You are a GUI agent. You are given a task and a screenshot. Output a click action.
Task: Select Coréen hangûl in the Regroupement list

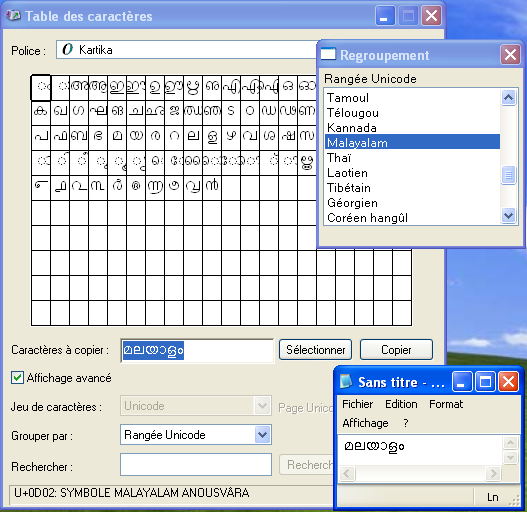pos(412,218)
